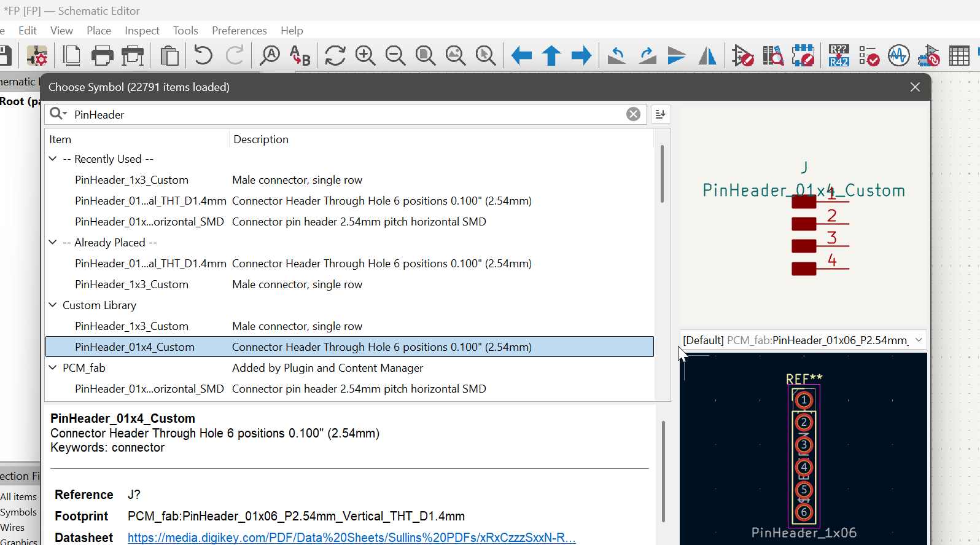Select PinHeader_1x3_Custom under Custom Library

click(x=349, y=326)
